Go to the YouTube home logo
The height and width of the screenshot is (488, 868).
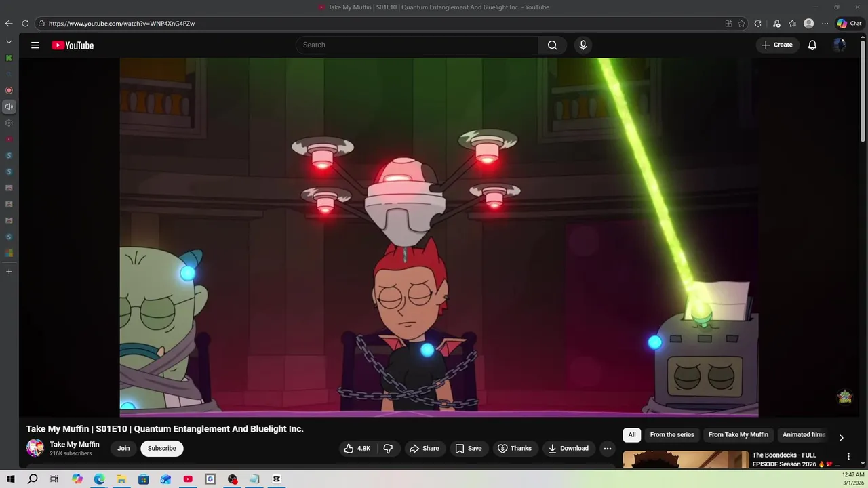coord(73,45)
